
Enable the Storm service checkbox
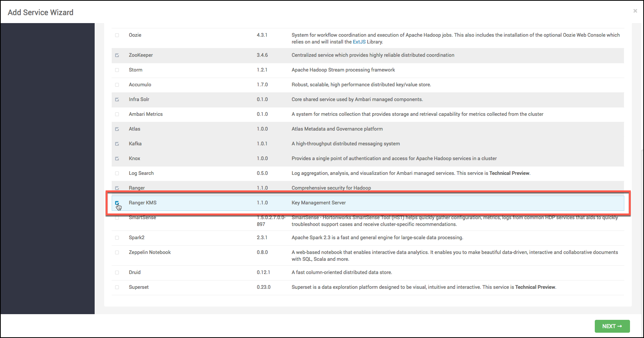[x=117, y=70]
